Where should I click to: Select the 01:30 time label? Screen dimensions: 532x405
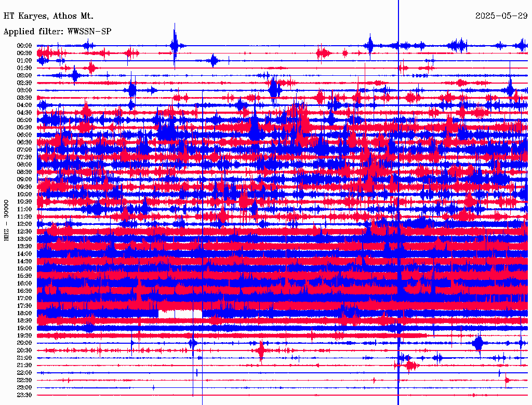tap(24, 68)
